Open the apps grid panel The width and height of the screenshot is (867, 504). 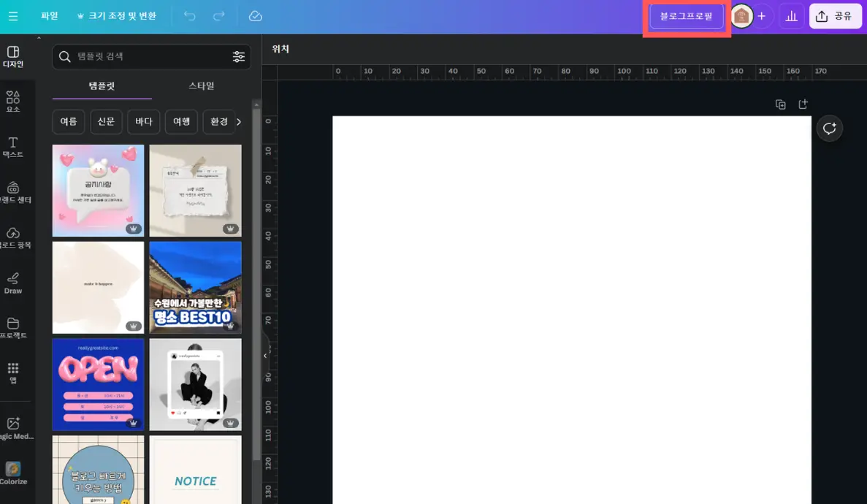(x=13, y=373)
